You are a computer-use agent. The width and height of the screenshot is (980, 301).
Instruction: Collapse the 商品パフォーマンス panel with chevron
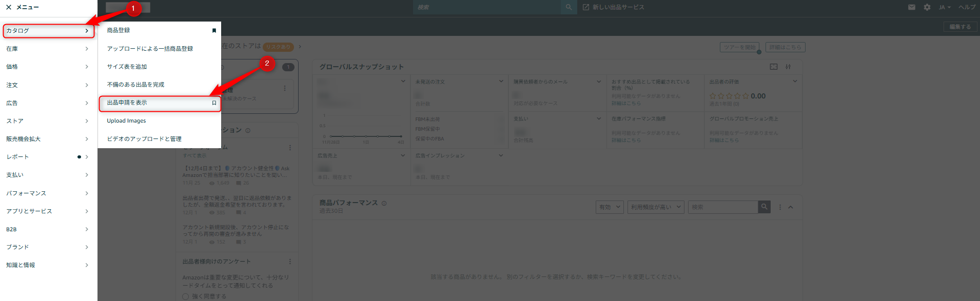coord(791,207)
